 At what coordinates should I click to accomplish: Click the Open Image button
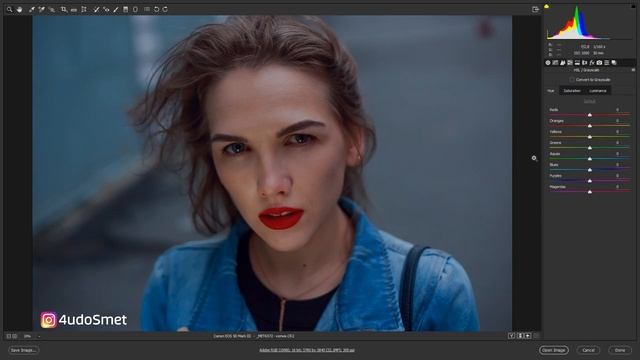coord(553,350)
